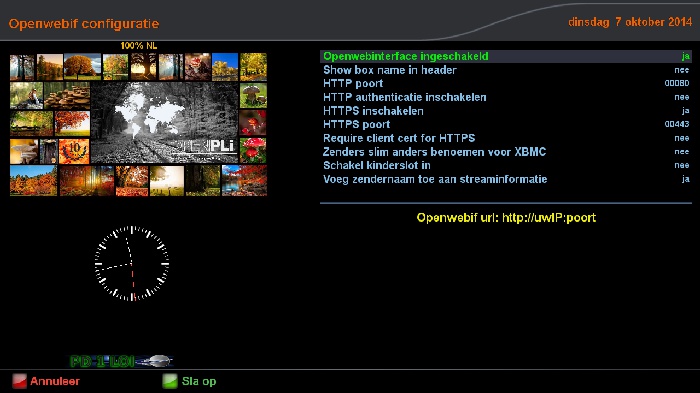The width and height of the screenshot is (700, 393).
Task: Click the red Annuleer button icon
Action: coord(19,381)
